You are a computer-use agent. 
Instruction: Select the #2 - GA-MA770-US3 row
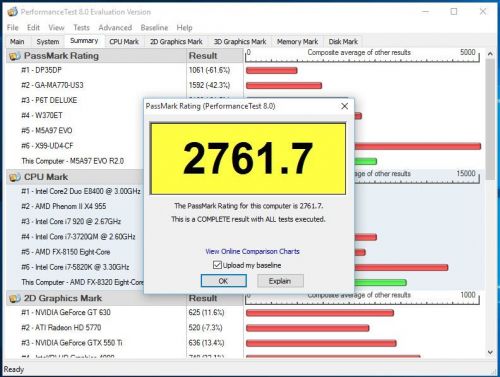(52, 85)
